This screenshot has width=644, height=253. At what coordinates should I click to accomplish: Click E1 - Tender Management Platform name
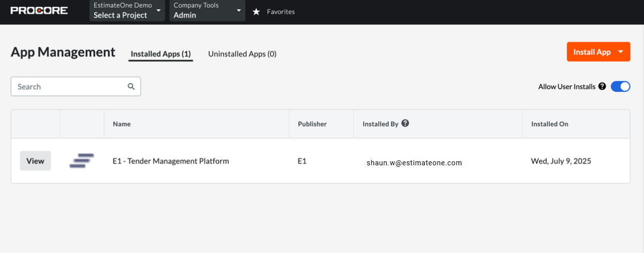tap(171, 161)
